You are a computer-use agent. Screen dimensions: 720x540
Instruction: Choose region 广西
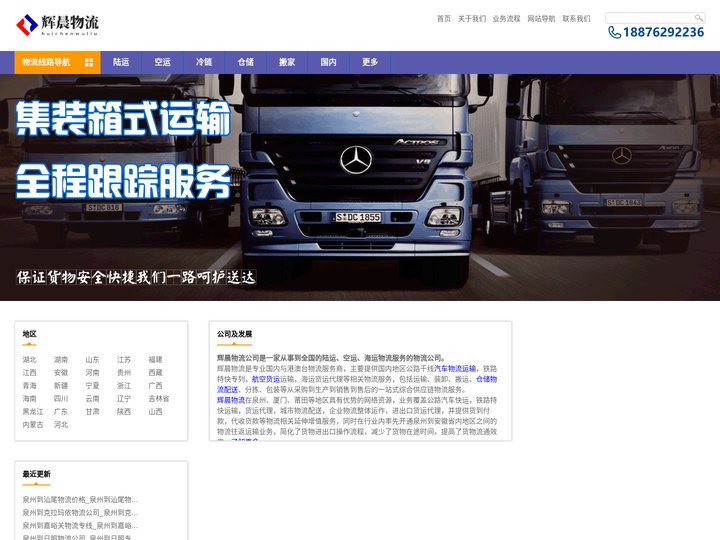pyautogui.click(x=155, y=386)
